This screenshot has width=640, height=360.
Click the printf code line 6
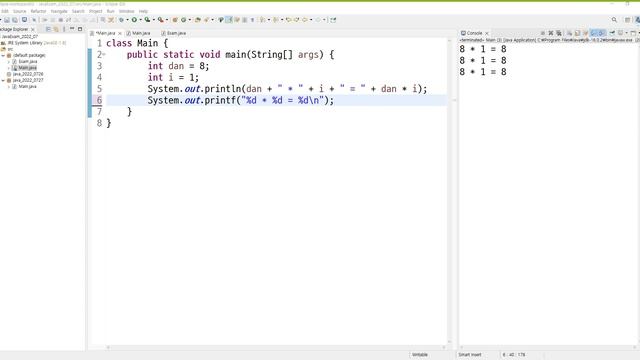coord(240,100)
